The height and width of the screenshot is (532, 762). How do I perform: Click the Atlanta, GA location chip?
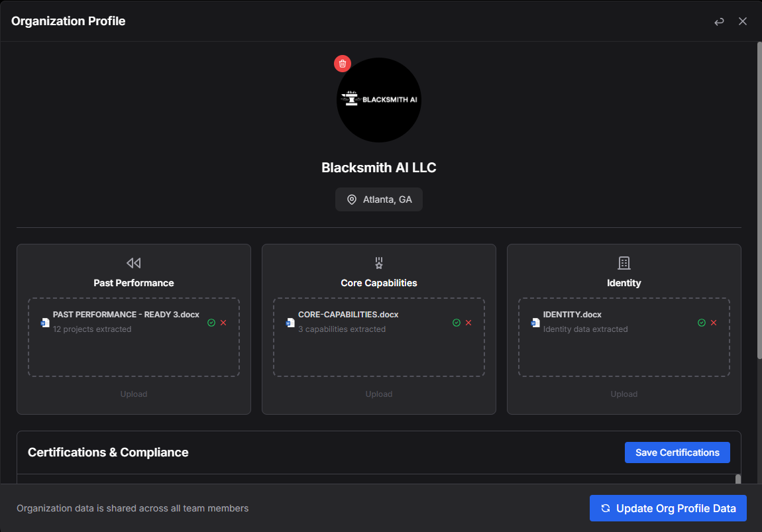[378, 199]
